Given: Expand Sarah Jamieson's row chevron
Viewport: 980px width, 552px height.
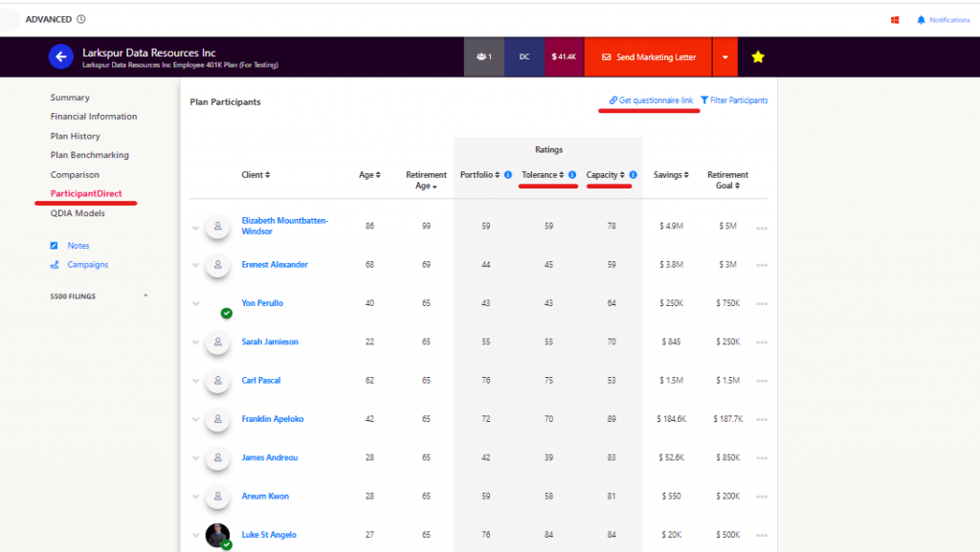Looking at the screenshot, I should pos(196,342).
